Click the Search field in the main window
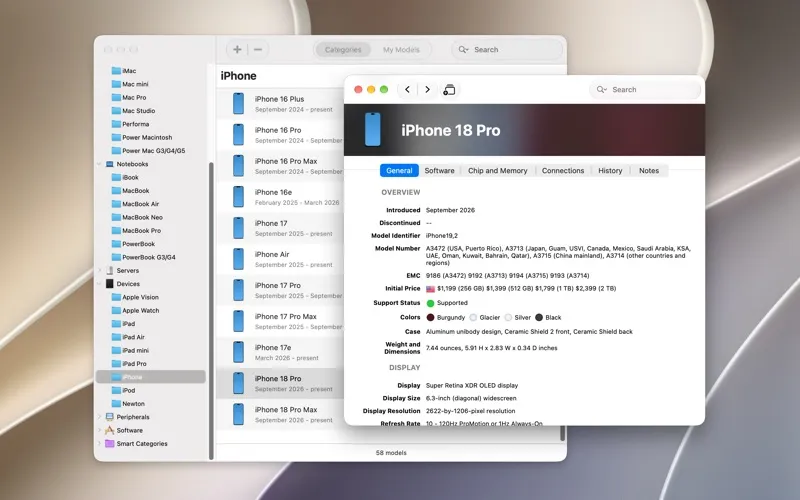This screenshot has width=800, height=500. (507, 49)
